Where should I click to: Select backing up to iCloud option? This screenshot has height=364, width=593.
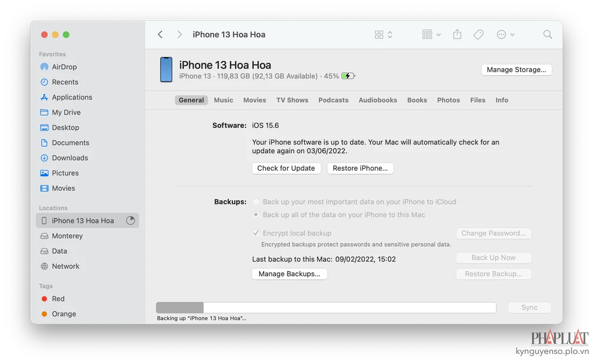(x=256, y=202)
